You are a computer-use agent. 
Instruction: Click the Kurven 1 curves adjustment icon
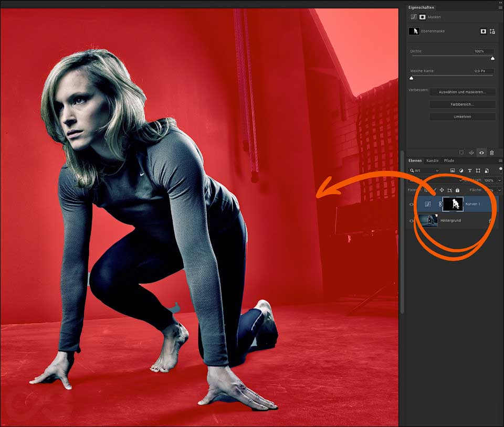(428, 204)
